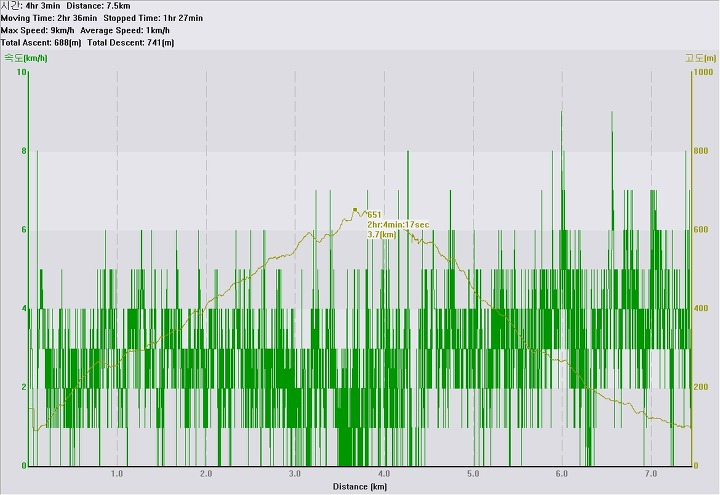Click the speed axis value 6
720x495 pixels.
[24, 230]
